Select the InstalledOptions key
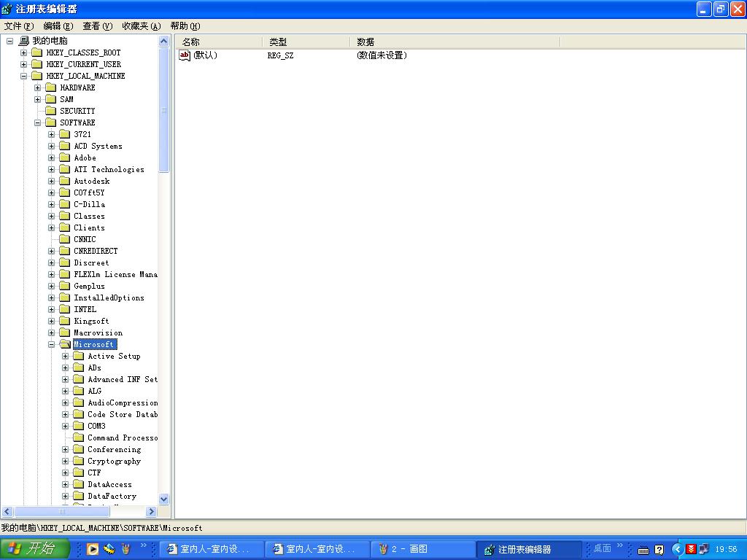 tap(109, 297)
